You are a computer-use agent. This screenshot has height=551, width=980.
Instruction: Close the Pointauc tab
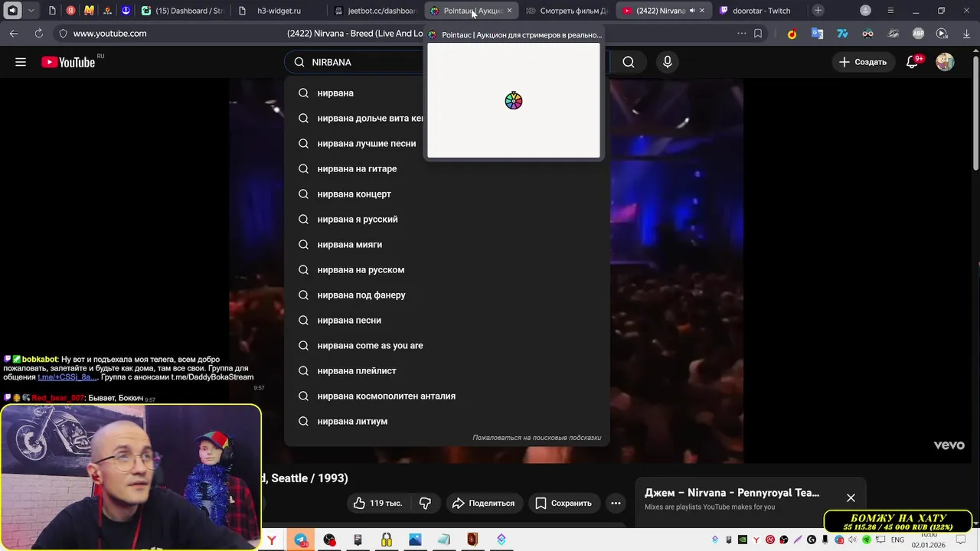coord(509,11)
